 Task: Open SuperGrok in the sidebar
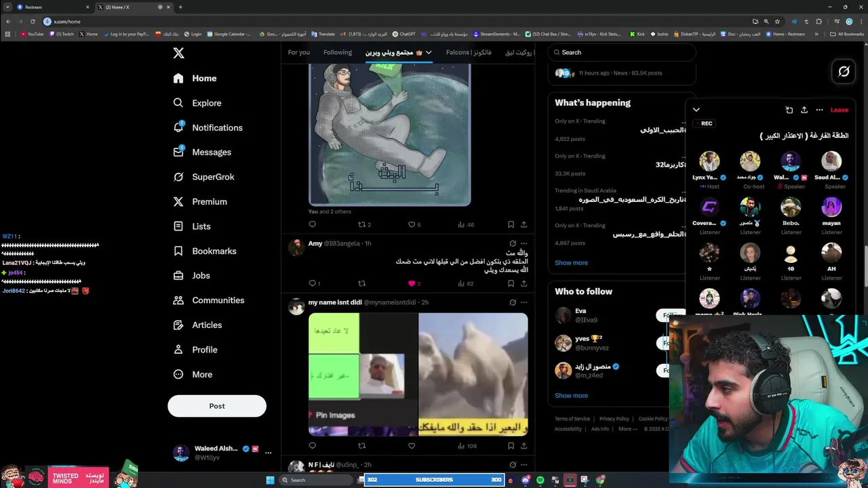click(x=203, y=177)
